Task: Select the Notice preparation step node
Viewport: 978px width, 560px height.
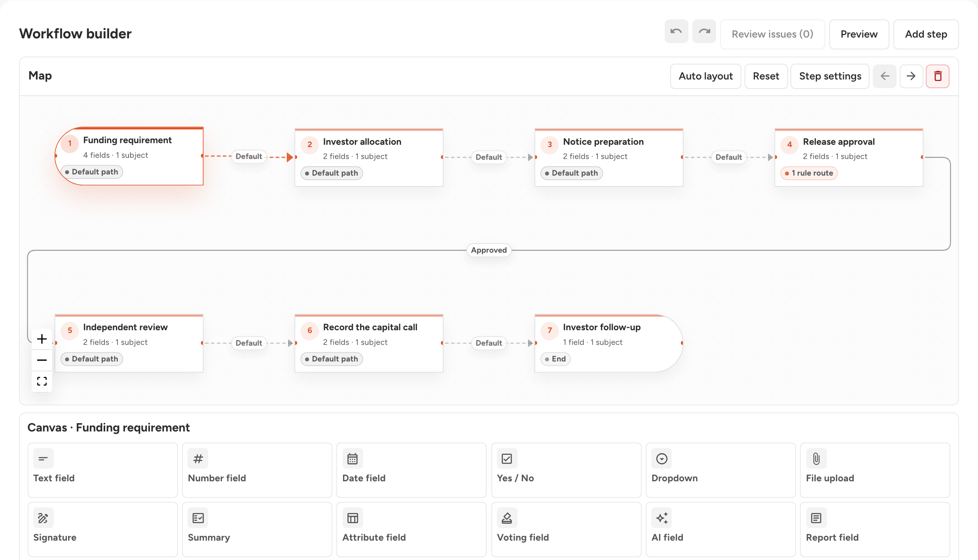Action: click(609, 157)
